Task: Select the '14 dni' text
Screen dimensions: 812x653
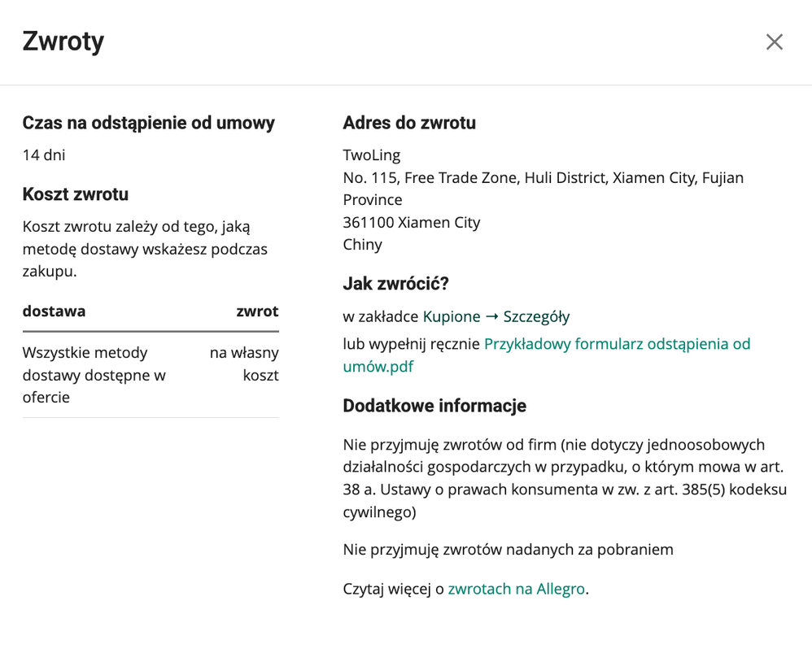Action: point(44,155)
